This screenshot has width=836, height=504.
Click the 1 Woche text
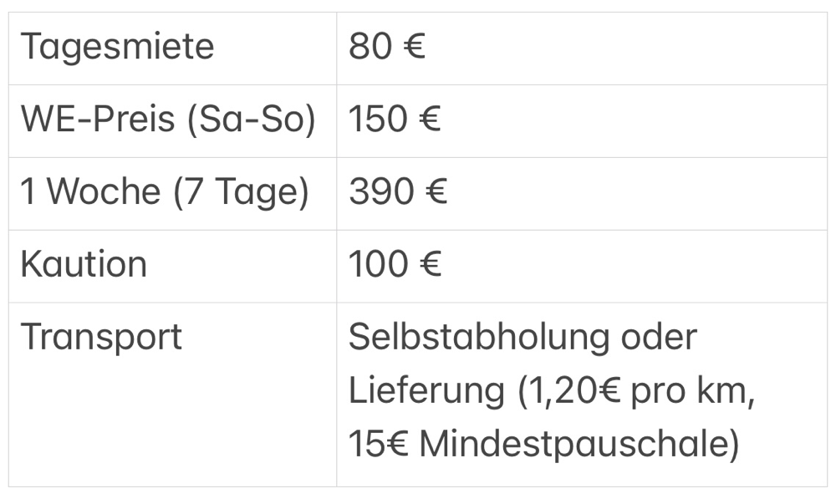(90, 191)
